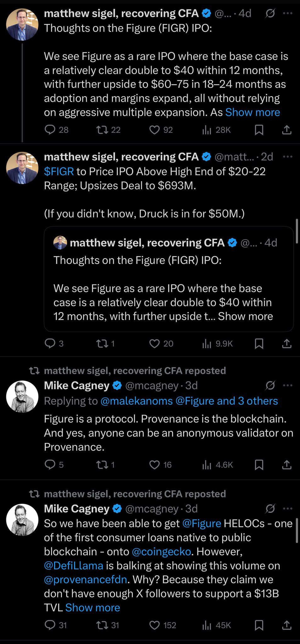Open the $FIGR cashtag link
Screen dimensions: 300x644
pyautogui.click(x=59, y=171)
